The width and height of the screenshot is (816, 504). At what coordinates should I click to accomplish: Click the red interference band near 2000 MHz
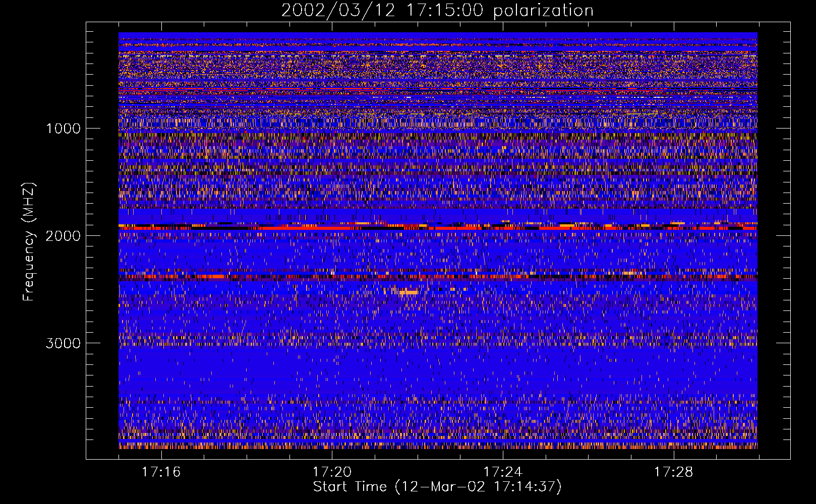click(x=438, y=227)
